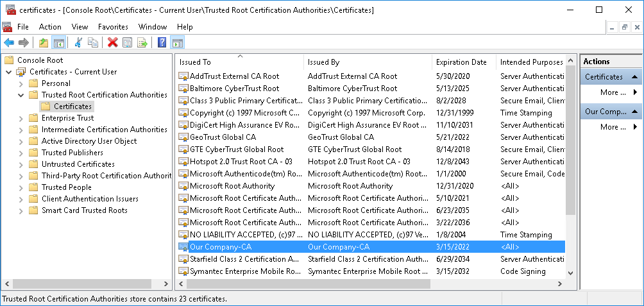Expand the Personal folder node

tap(21, 84)
